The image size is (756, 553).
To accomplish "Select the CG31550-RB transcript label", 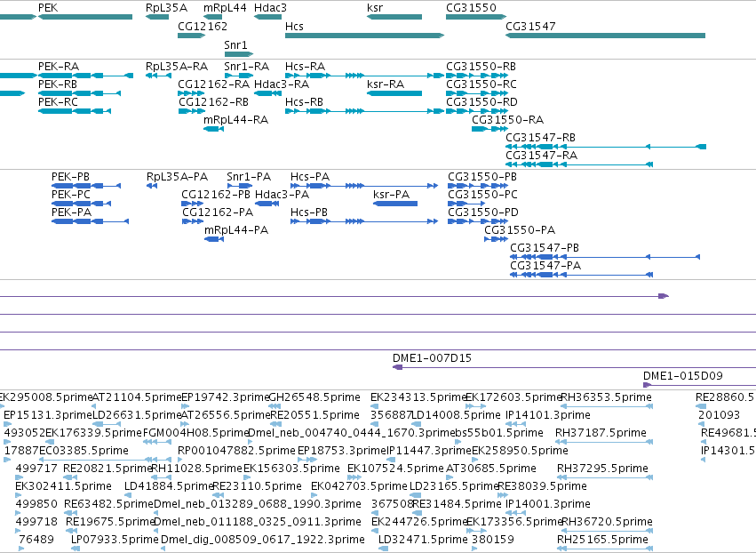I will 481,66.
